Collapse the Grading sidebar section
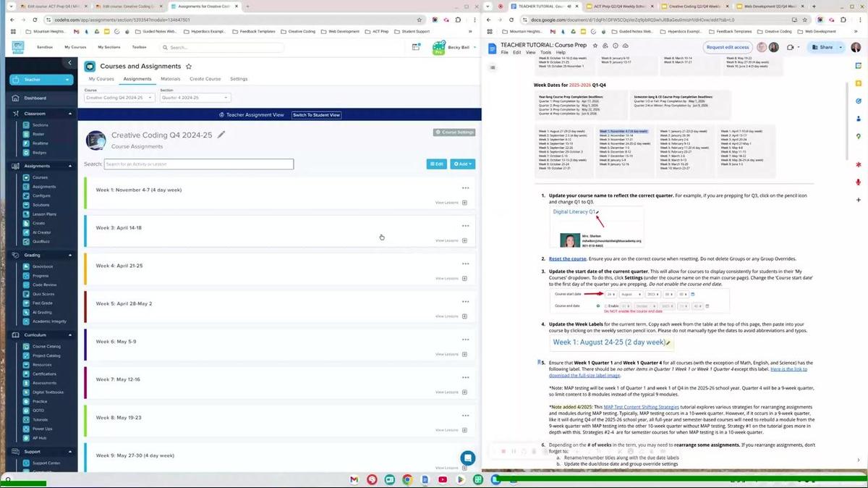The height and width of the screenshot is (488, 868). 70,255
